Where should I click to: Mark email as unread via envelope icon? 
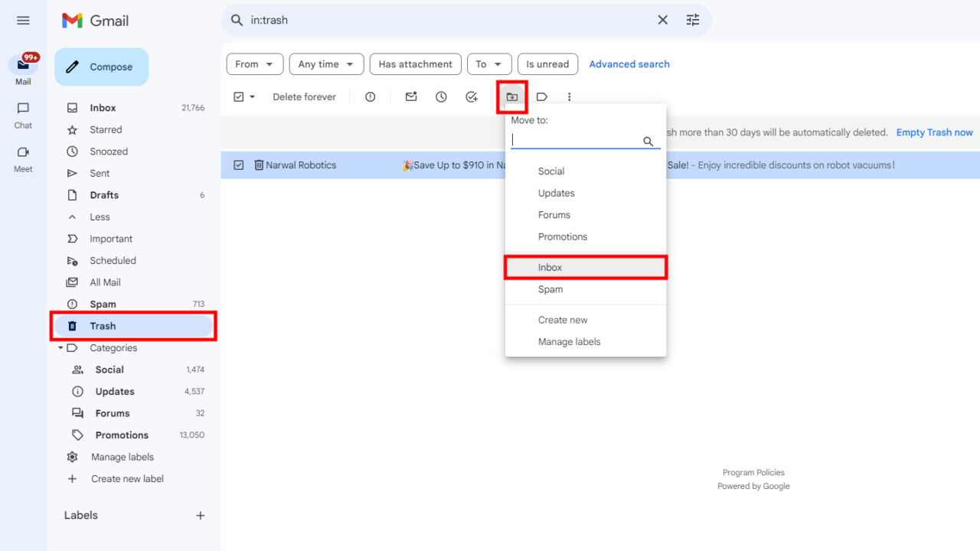click(410, 96)
